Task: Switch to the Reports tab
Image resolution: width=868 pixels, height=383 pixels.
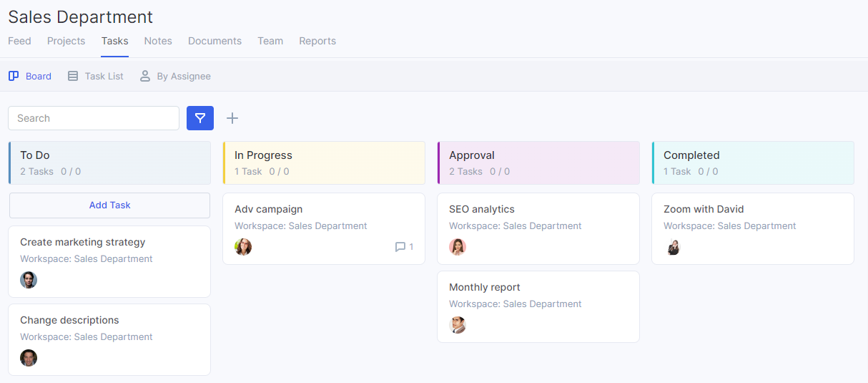Action: (x=317, y=41)
